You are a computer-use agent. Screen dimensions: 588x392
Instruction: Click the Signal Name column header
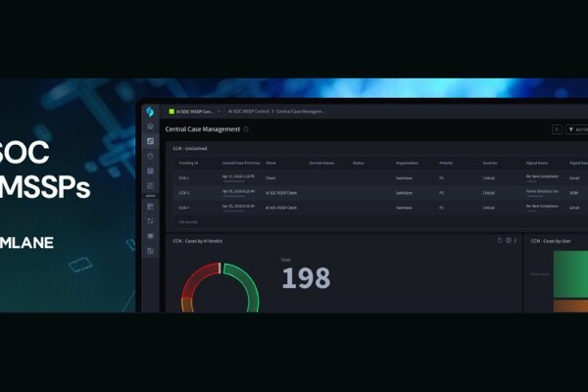pyautogui.click(x=537, y=163)
